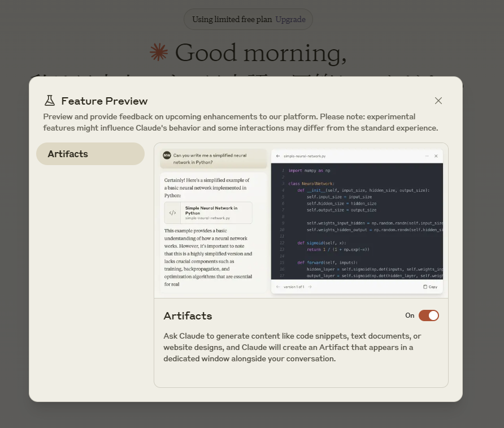The image size is (504, 428).
Task: Click the Claude starburst logo
Action: [x=159, y=53]
